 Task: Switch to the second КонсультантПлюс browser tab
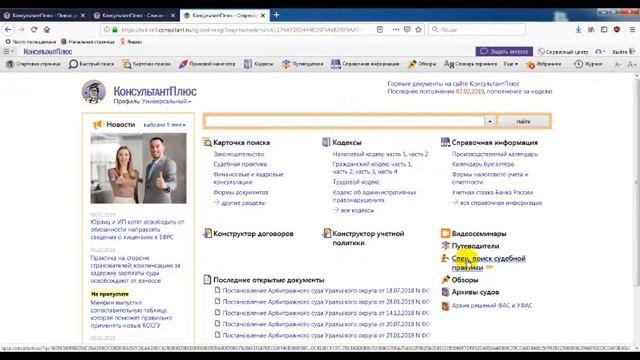[x=131, y=16]
